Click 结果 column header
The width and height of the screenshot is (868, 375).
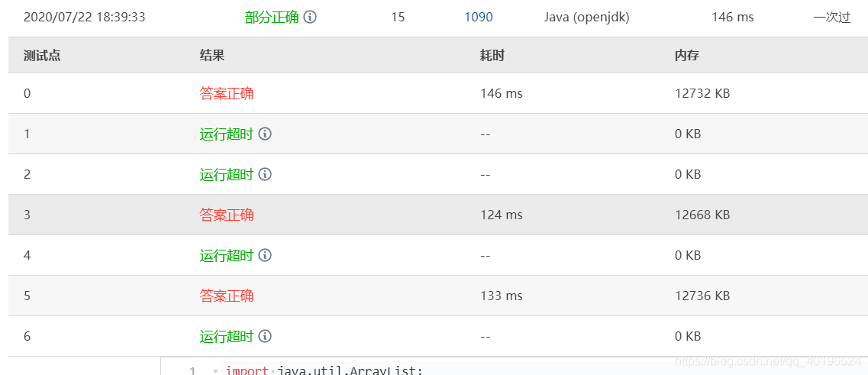[x=212, y=56]
